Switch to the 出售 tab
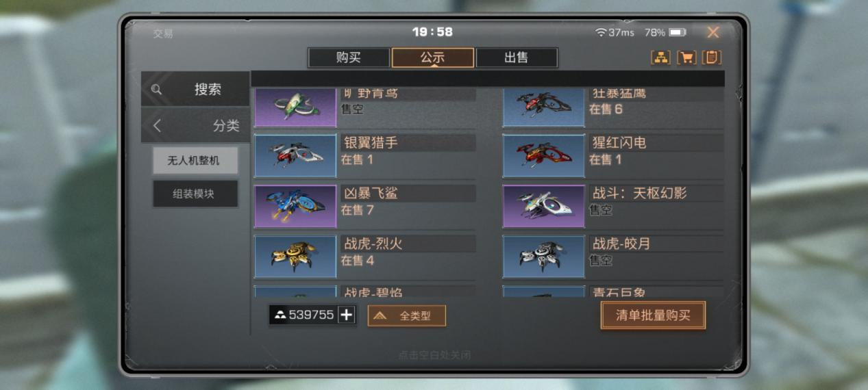Screen dimensions: 868x390 click(x=517, y=57)
